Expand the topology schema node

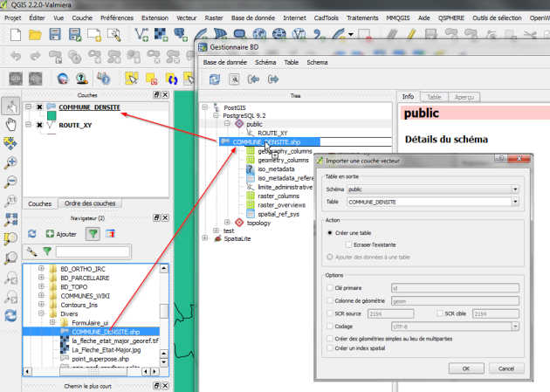(x=227, y=223)
